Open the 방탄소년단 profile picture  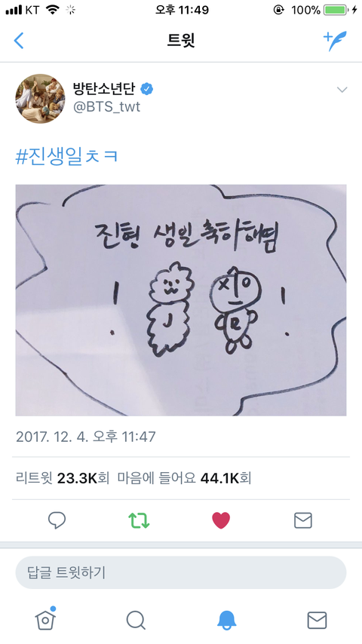pos(40,99)
